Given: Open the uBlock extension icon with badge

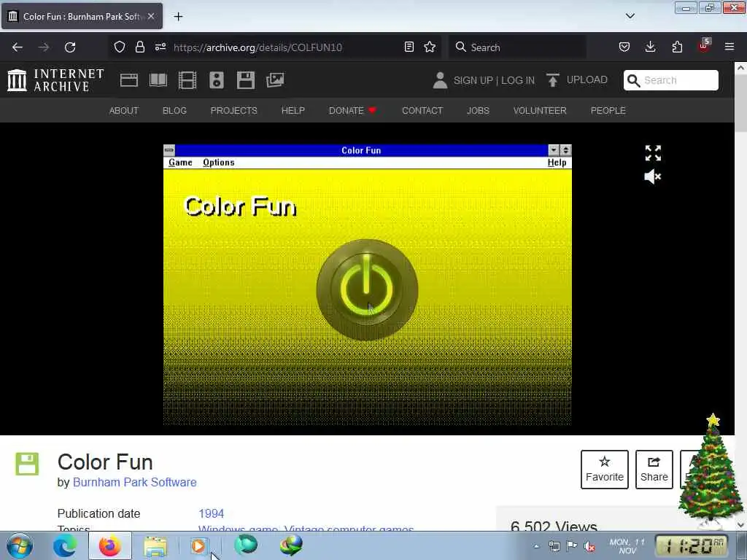Looking at the screenshot, I should click(704, 46).
